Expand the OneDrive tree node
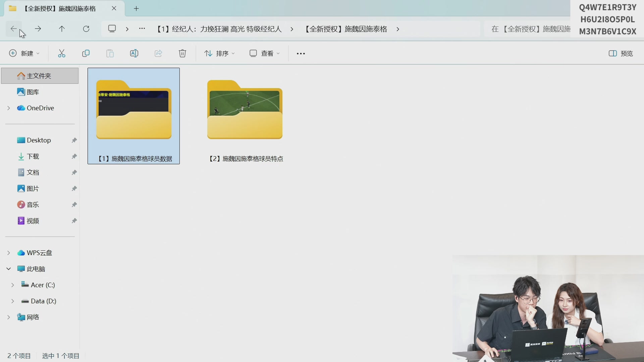The width and height of the screenshot is (644, 362). tap(9, 108)
